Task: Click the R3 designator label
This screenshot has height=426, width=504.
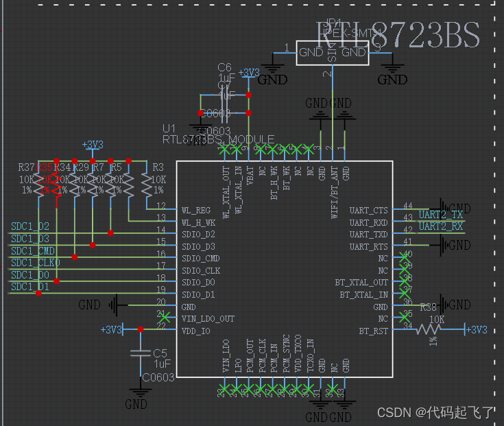Action: coord(158,167)
